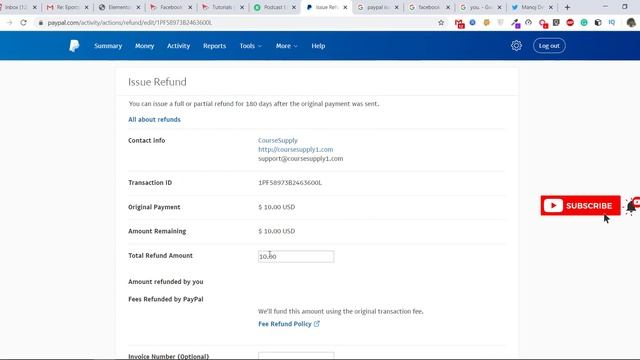This screenshot has height=360, width=640.
Task: Go to the Summary page
Action: click(x=108, y=46)
